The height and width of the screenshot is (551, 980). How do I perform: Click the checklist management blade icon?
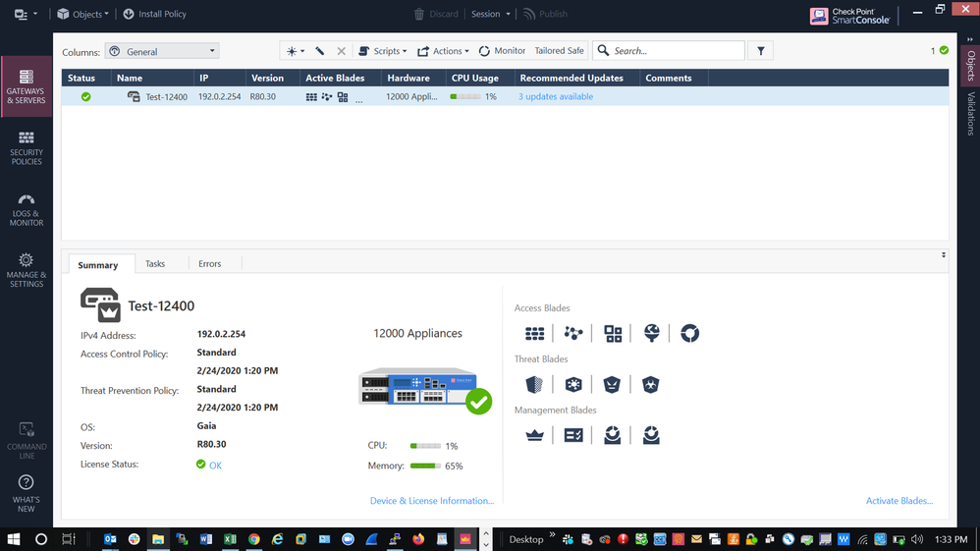(573, 435)
